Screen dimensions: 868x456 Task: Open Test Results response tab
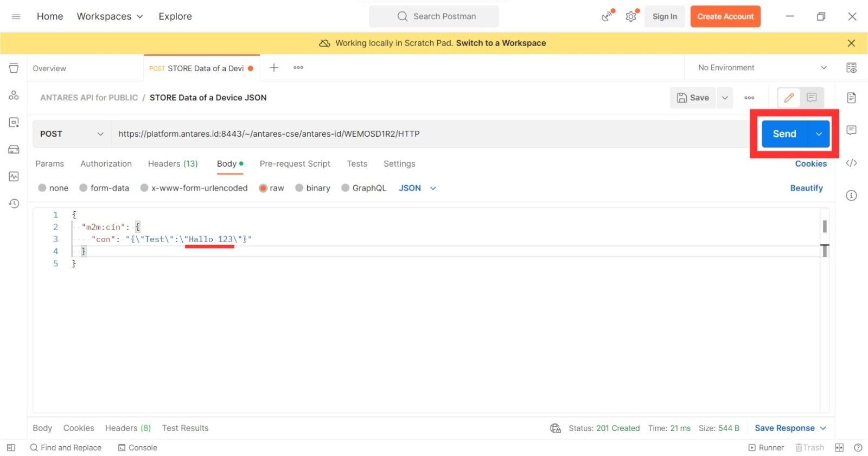(185, 428)
